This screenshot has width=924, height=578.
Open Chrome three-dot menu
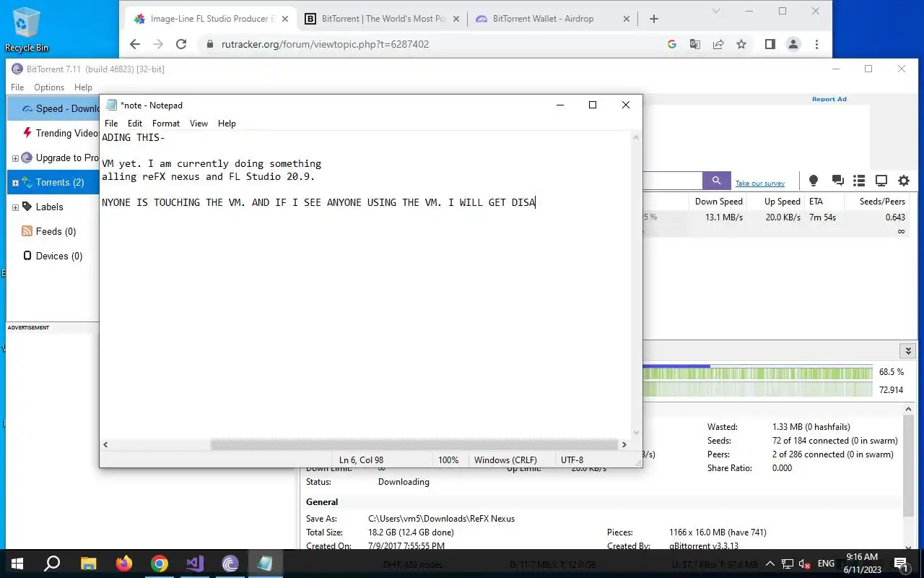click(816, 44)
